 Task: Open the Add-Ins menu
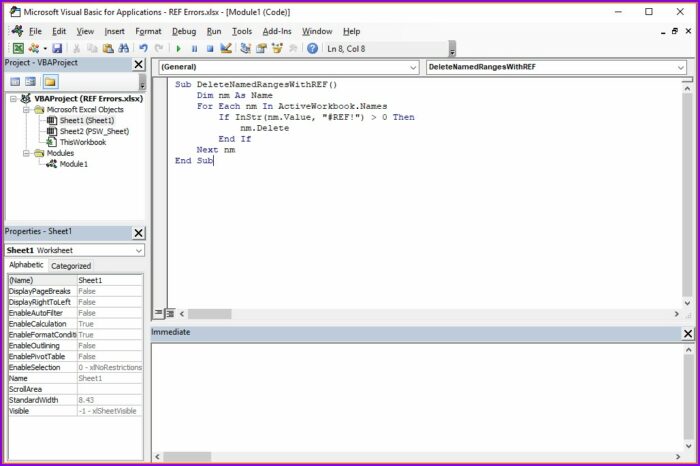[x=277, y=31]
